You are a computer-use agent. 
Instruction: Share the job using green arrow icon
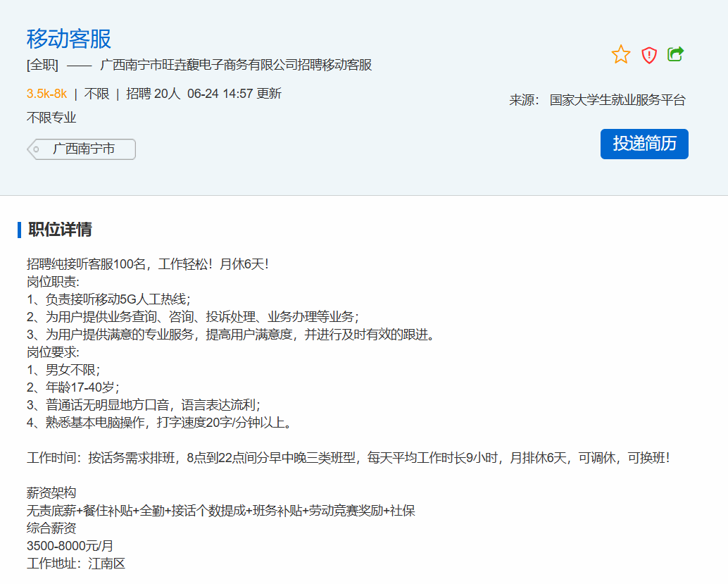[x=675, y=54]
